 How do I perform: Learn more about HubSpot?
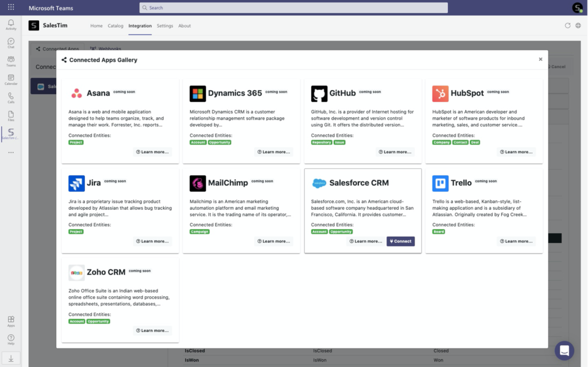coord(516,152)
